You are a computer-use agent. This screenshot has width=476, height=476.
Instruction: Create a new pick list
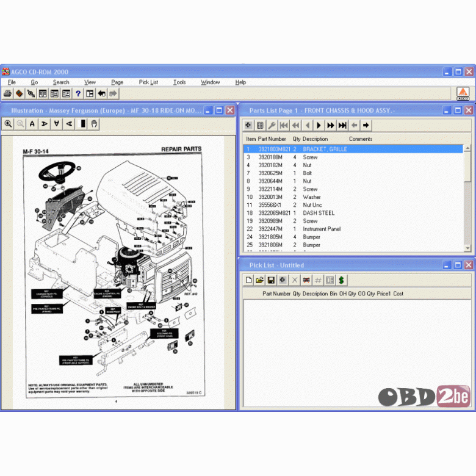point(248,280)
